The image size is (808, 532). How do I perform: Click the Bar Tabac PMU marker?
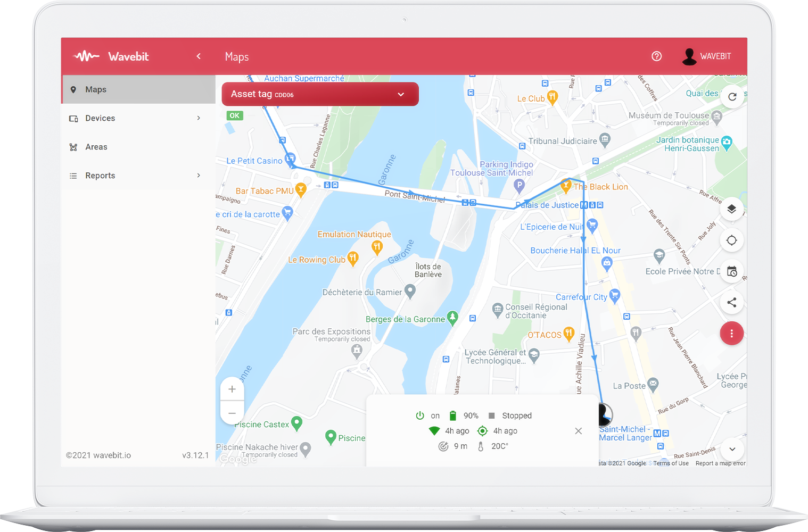click(301, 190)
